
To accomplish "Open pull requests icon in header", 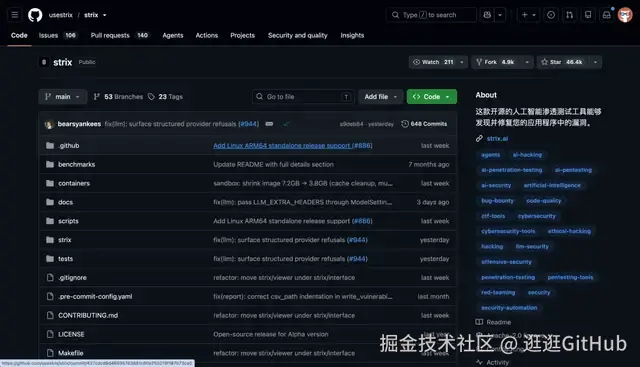I will tap(569, 15).
